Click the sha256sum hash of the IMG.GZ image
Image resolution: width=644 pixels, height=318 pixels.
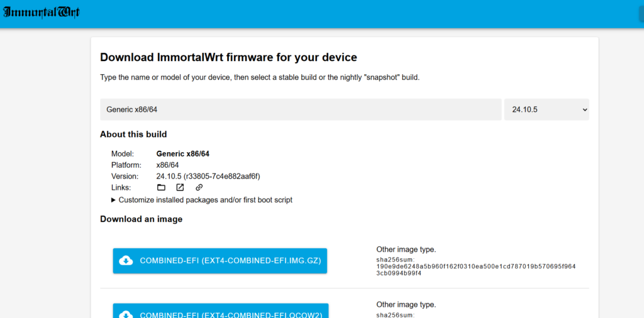475,270
